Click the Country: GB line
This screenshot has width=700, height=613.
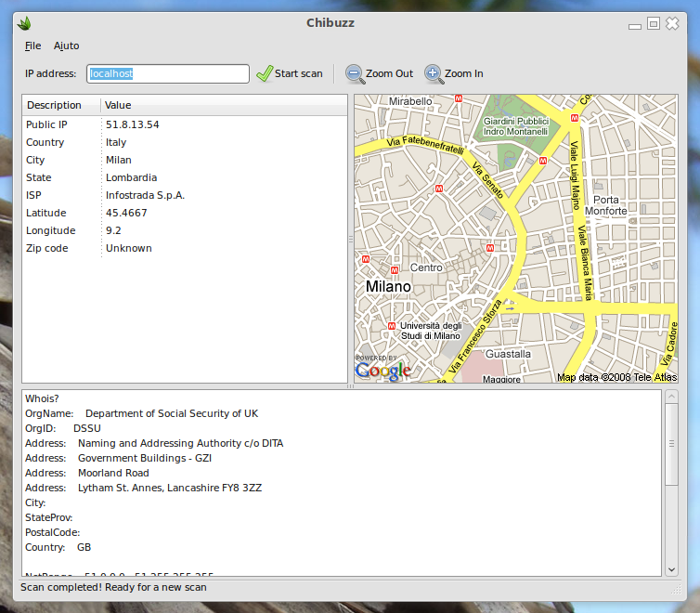tap(58, 547)
